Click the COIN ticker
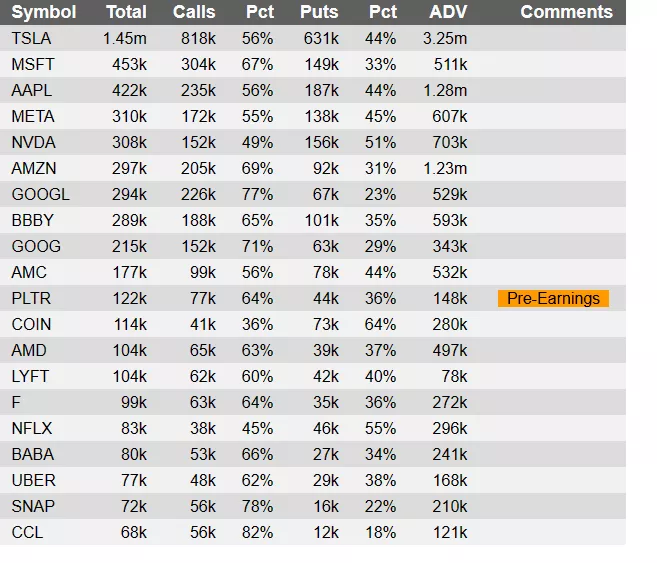Screen dimensions: 657x563 31,324
